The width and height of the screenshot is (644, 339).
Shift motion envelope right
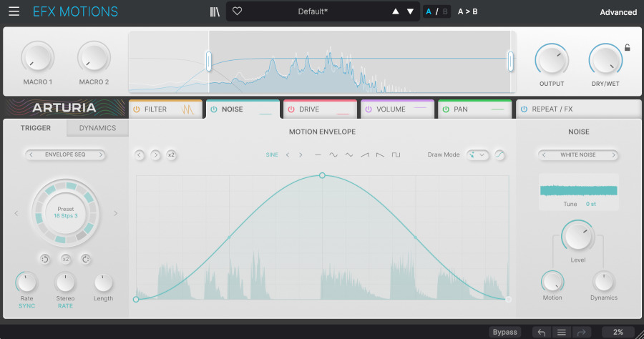(x=155, y=155)
